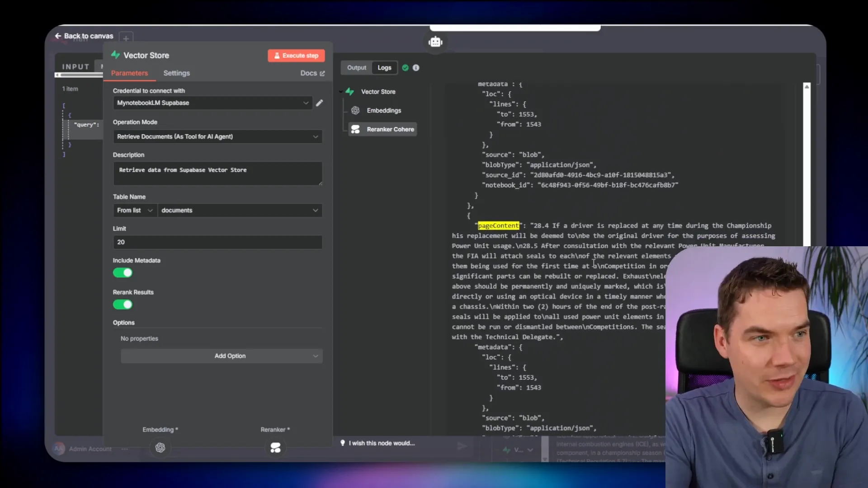Select the Logs tab
The height and width of the screenshot is (488, 868).
point(384,68)
